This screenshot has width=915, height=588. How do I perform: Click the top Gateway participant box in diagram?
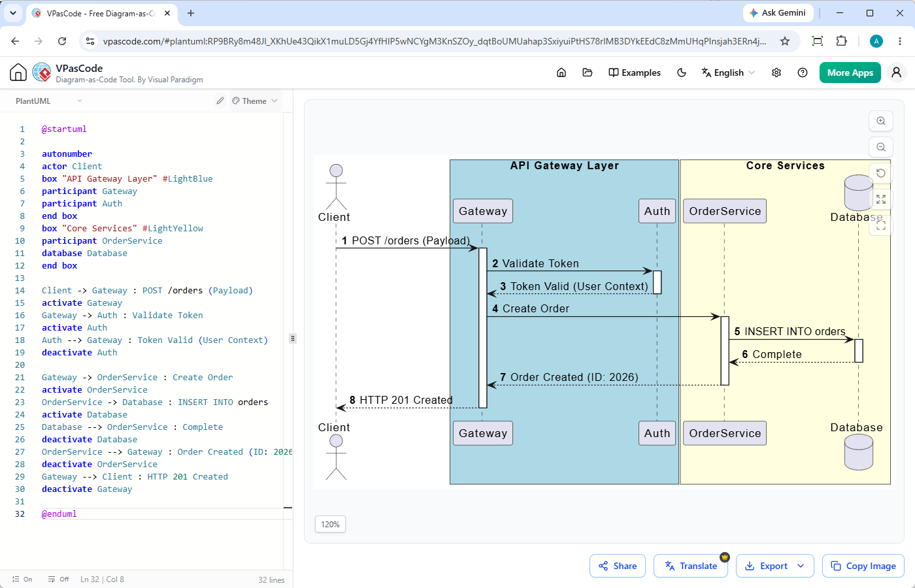click(x=483, y=211)
